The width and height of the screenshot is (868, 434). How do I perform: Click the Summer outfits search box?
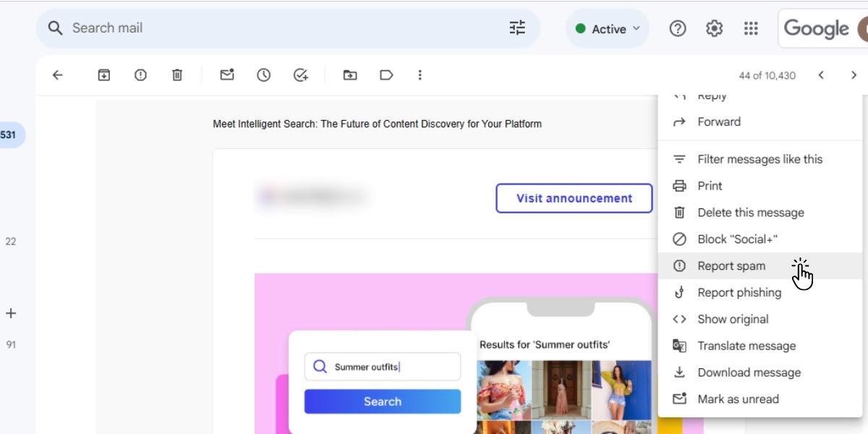coord(383,367)
